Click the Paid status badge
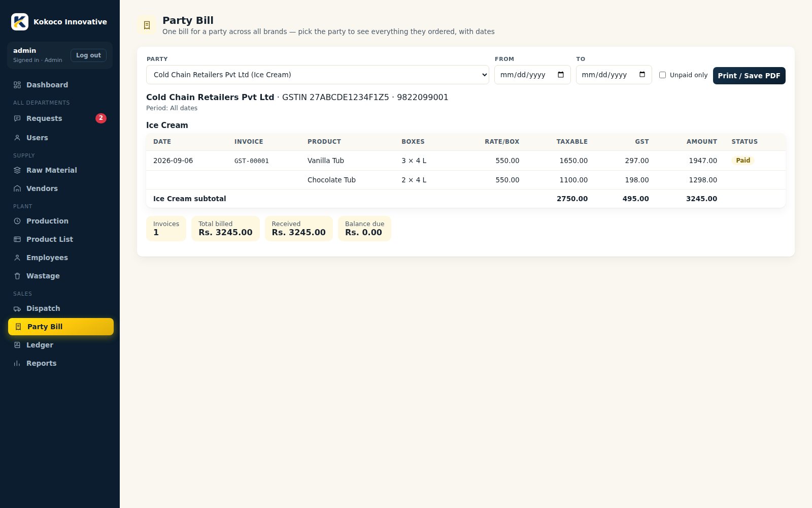Image resolution: width=812 pixels, height=508 pixels. (743, 161)
